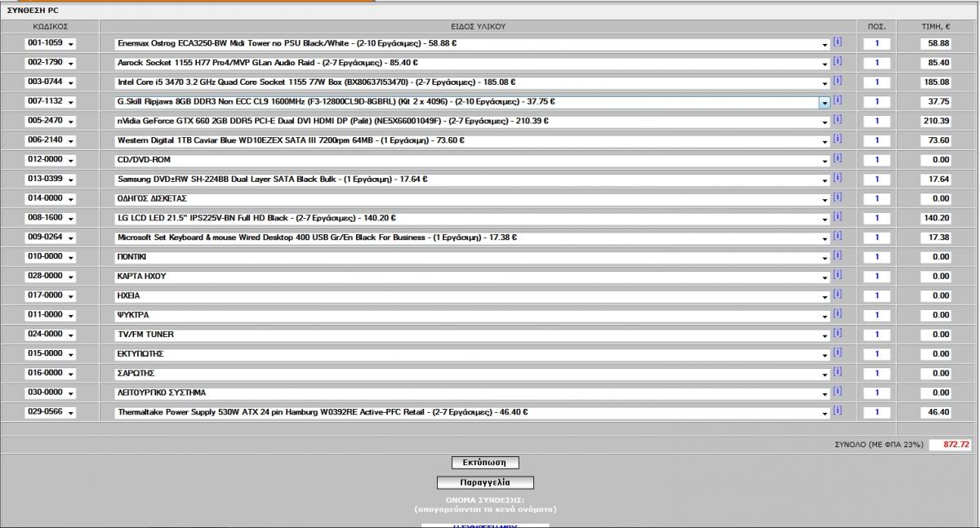
Task: Click quantity field for ΕΚΤΥΠΩΤΗΣ row
Action: click(x=877, y=353)
